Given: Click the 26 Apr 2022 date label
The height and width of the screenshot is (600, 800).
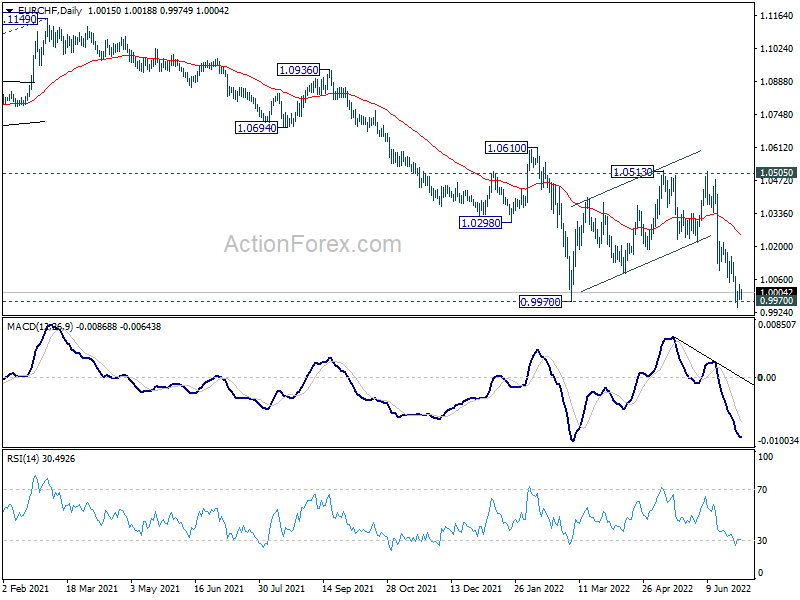Looking at the screenshot, I should tap(667, 588).
